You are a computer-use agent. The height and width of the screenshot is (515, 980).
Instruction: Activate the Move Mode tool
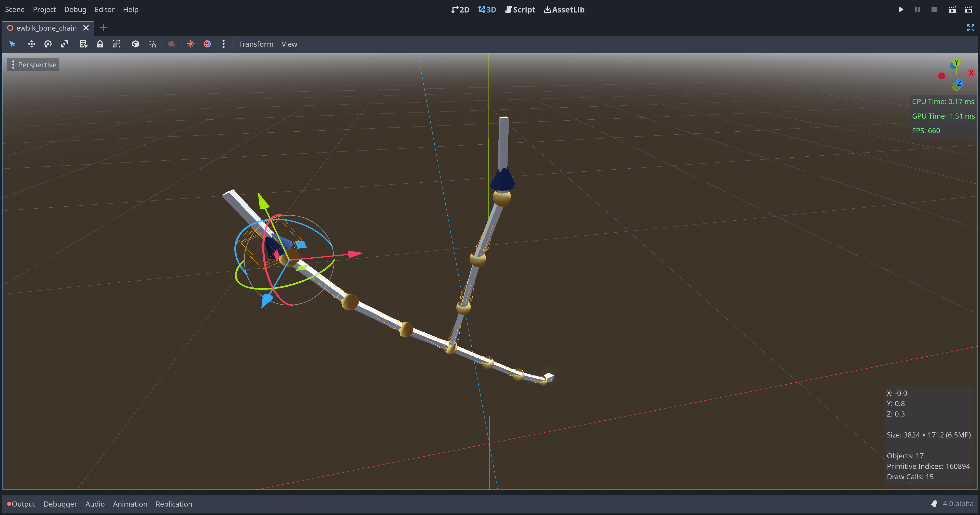[32, 44]
